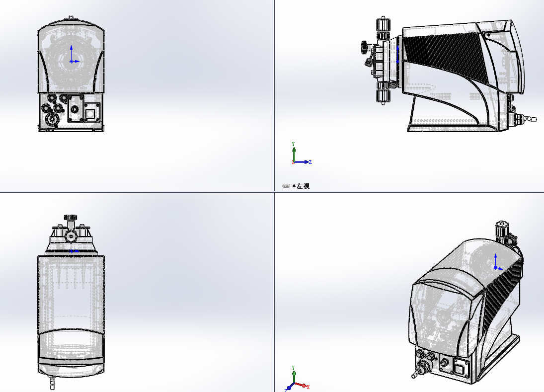Click the link-views icon beside the *左视 label
Viewport: 544px width, 392px height.
point(286,186)
